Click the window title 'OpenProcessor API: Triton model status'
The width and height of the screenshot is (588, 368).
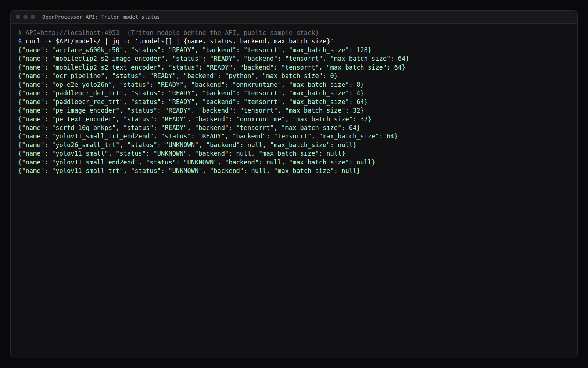pyautogui.click(x=101, y=17)
